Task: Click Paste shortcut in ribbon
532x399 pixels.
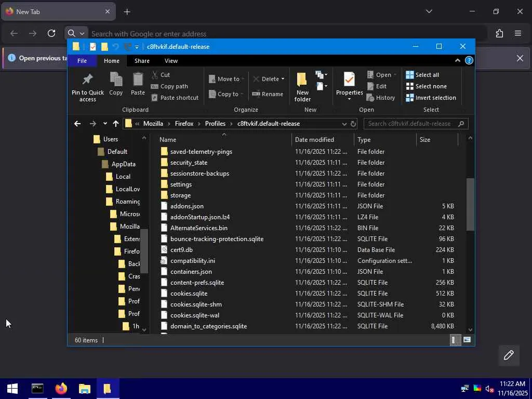Action: coord(175,98)
